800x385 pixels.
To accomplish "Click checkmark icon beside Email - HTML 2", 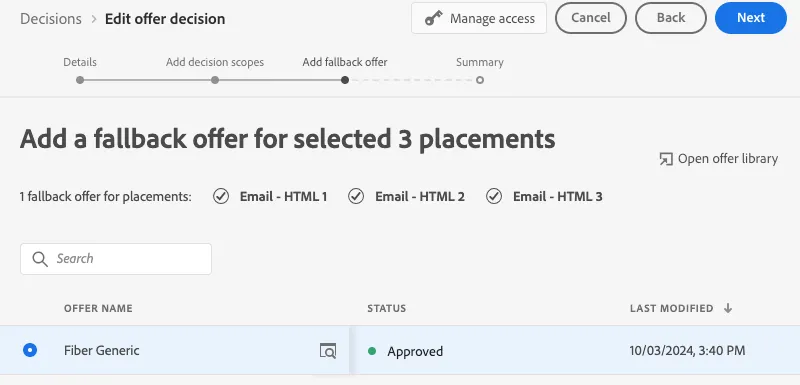I will (x=356, y=196).
